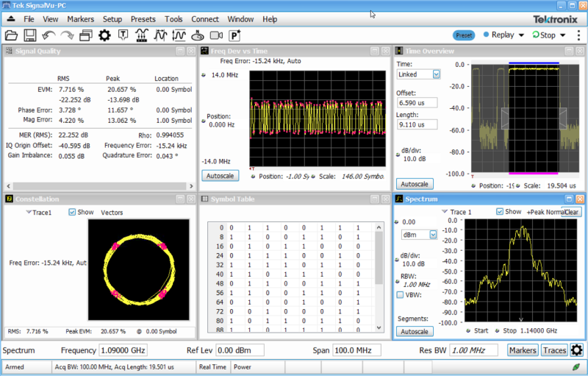Open the Displays selection windows icon
The image size is (588, 376).
click(86, 35)
